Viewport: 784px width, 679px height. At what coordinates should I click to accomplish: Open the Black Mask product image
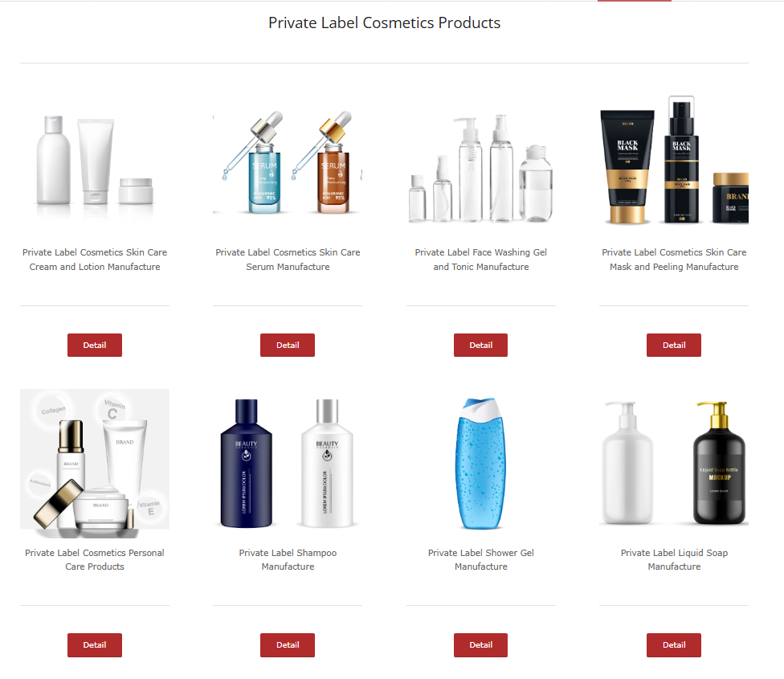(x=674, y=164)
